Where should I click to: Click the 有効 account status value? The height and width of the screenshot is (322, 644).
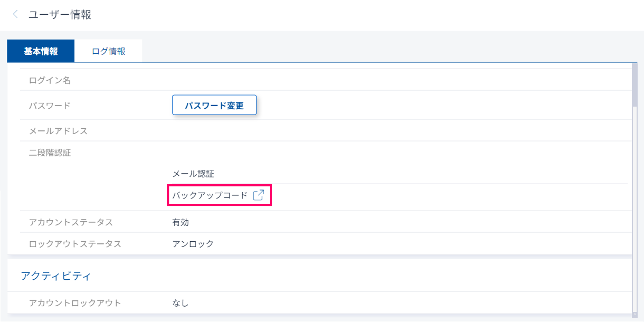(180, 222)
